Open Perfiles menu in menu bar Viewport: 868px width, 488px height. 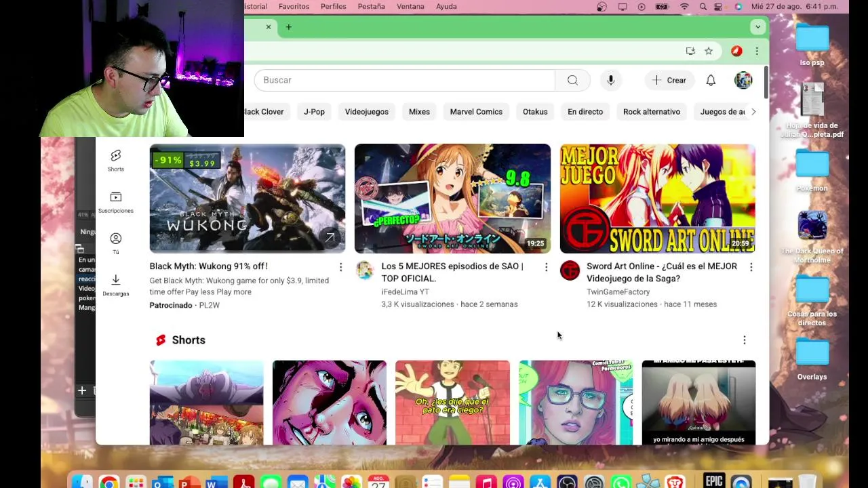coord(333,6)
